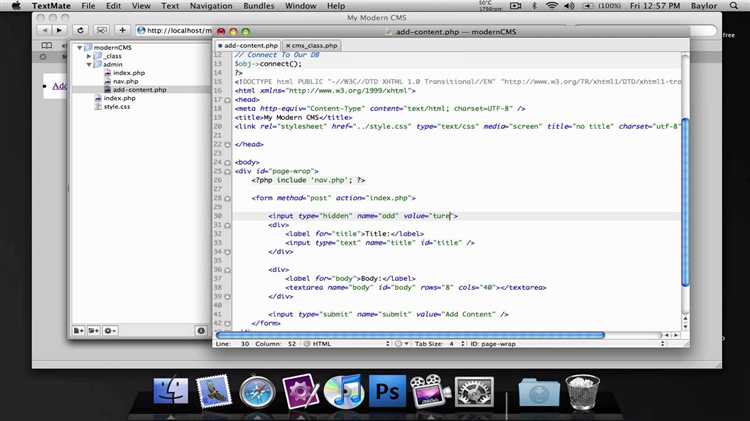Image resolution: width=750 pixels, height=421 pixels.
Task: Open System Preferences from the Dock
Action: [x=474, y=392]
